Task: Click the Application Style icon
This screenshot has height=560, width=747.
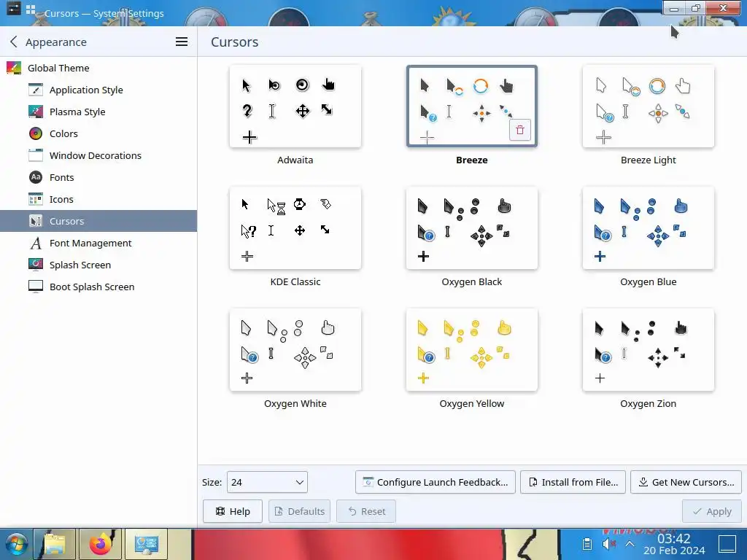Action: coord(36,90)
